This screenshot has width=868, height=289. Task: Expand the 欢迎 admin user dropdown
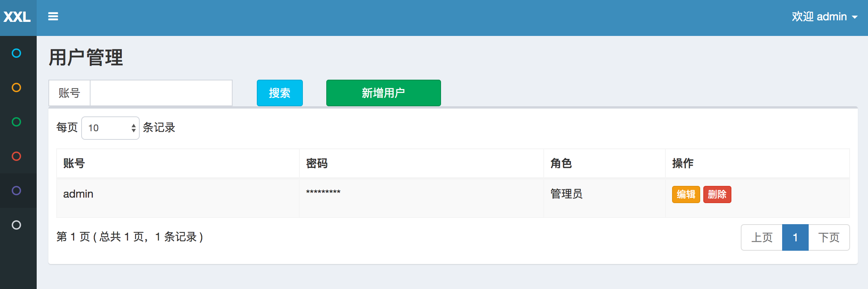(x=824, y=17)
